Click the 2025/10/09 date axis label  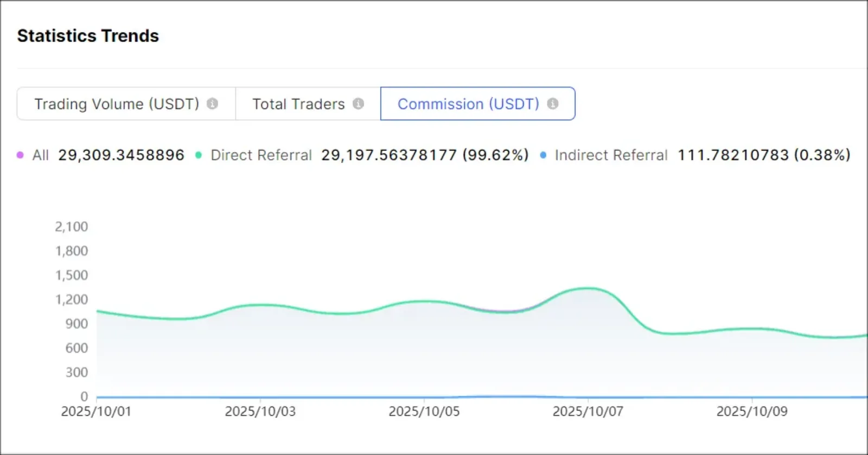pos(752,412)
